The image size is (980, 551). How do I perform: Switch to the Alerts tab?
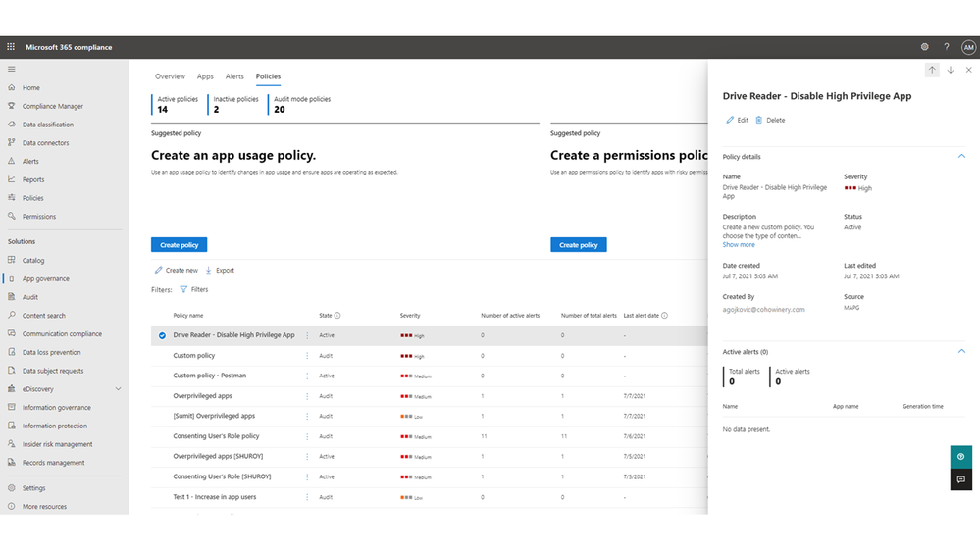[x=234, y=76]
